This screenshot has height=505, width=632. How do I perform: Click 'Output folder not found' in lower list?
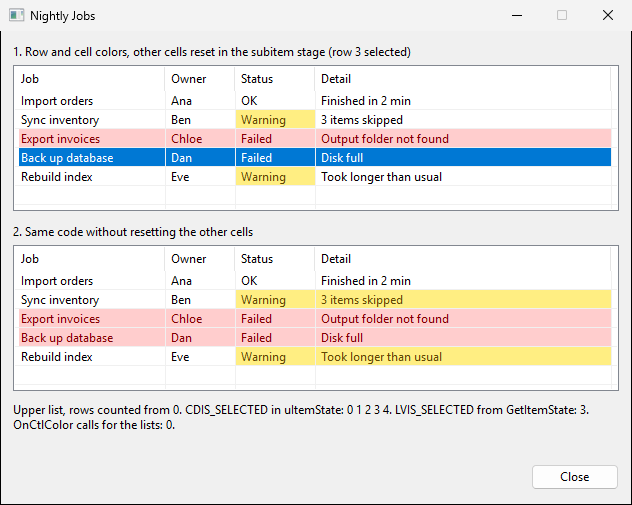point(463,319)
